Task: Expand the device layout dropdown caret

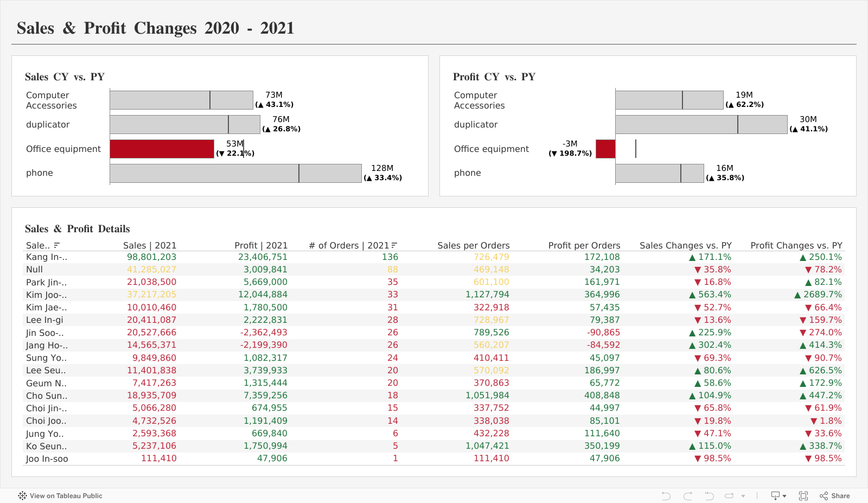Action: click(x=784, y=496)
